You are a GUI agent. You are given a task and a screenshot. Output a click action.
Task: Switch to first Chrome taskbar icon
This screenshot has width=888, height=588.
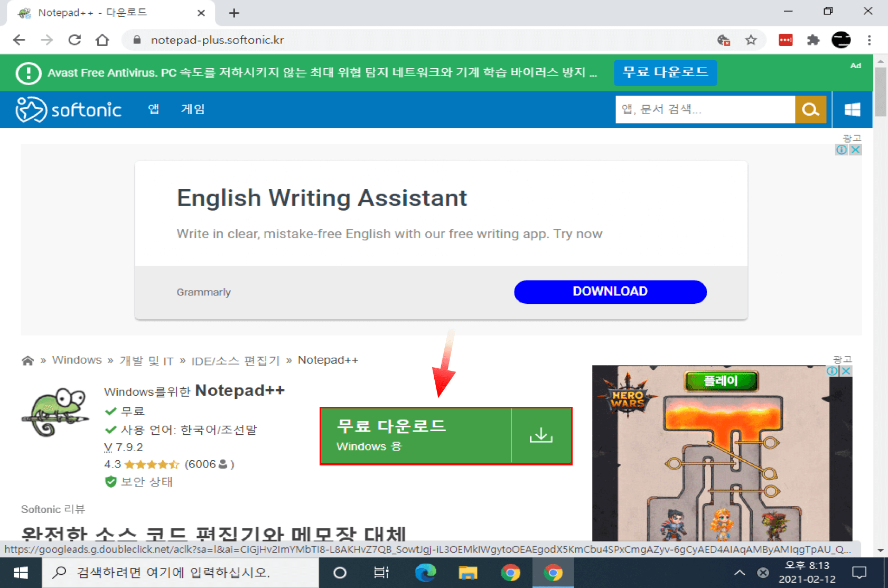[510, 573]
